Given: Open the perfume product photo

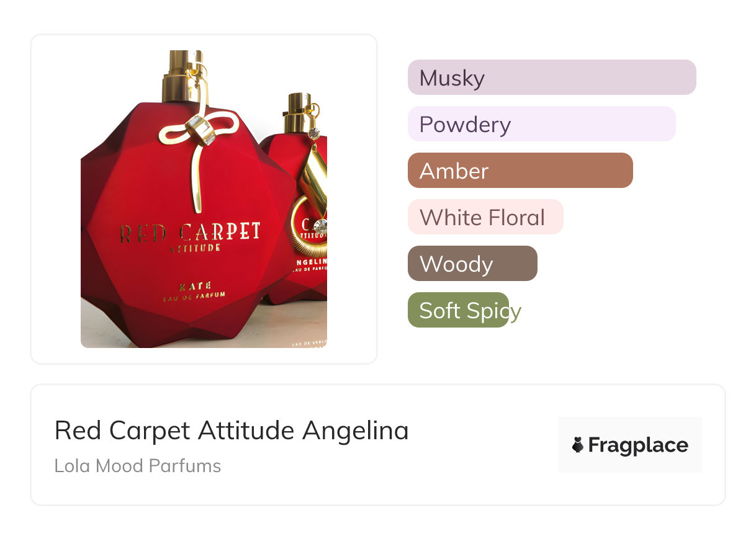Looking at the screenshot, I should pyautogui.click(x=204, y=199).
